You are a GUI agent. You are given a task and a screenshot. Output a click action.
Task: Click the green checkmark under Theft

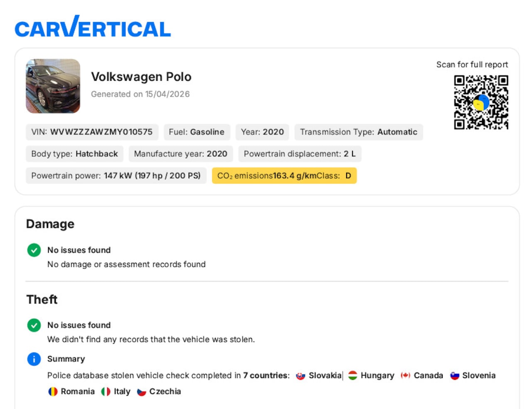[x=34, y=325]
